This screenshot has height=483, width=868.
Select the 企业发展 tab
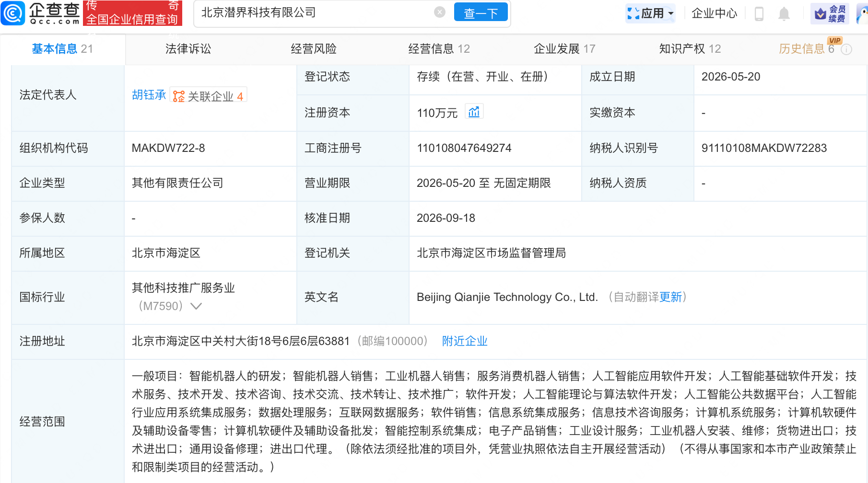[x=564, y=49]
